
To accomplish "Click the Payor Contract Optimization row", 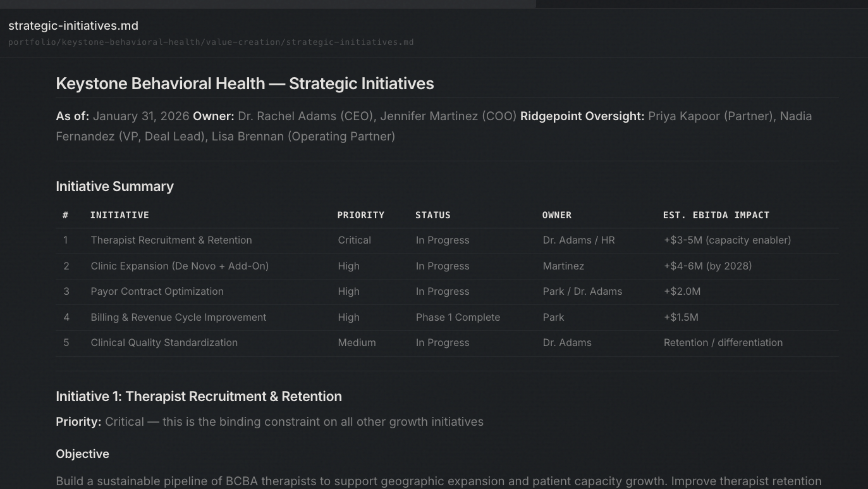I will click(157, 291).
